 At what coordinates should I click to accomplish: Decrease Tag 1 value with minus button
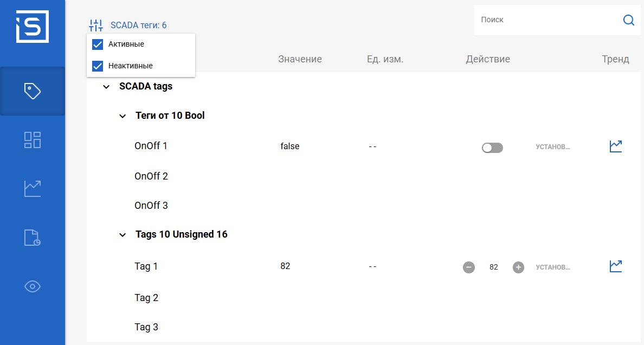tap(468, 267)
